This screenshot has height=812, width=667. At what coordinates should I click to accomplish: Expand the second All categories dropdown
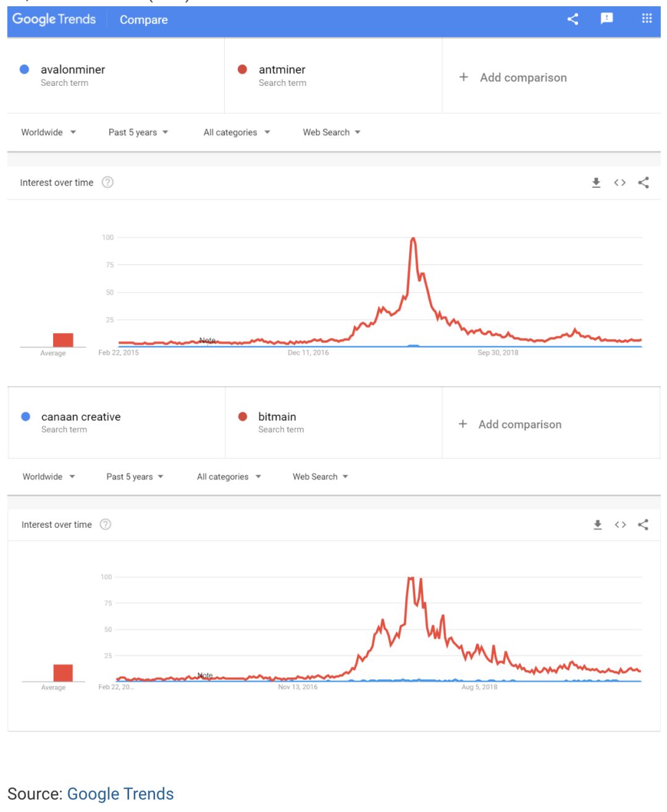click(229, 476)
